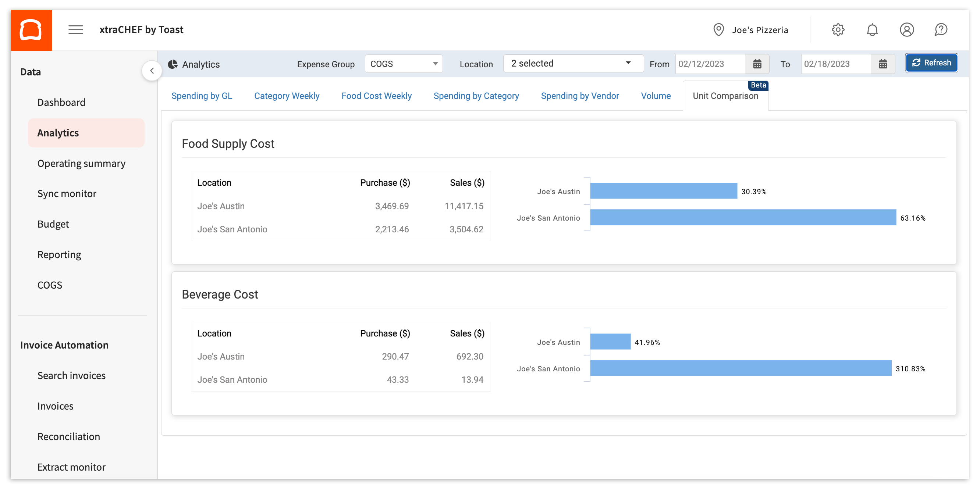980x489 pixels.
Task: Switch to the Food Cost Weekly tab
Action: coord(376,96)
